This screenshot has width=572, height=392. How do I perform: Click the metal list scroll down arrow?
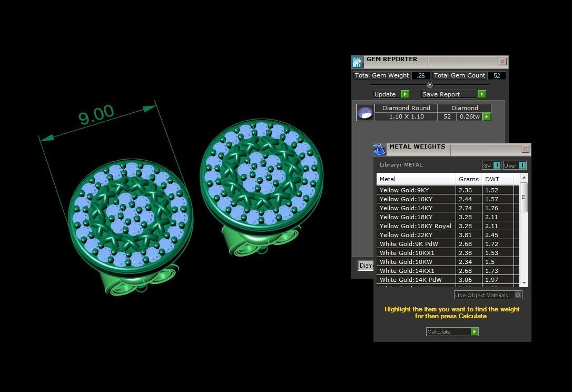[524, 283]
